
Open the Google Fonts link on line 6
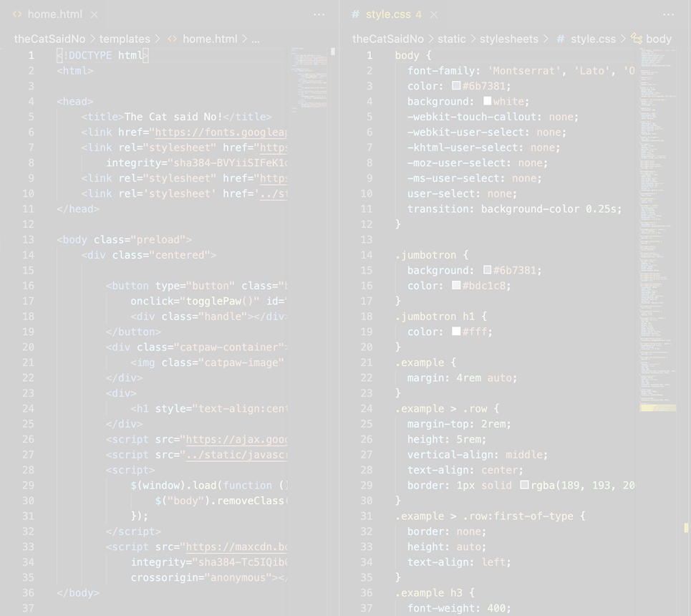coord(221,133)
